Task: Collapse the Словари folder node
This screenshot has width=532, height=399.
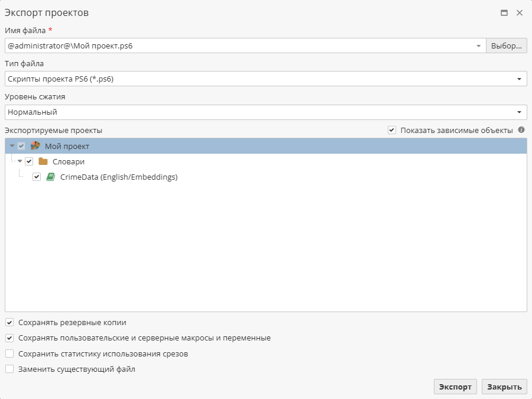Action: point(21,161)
